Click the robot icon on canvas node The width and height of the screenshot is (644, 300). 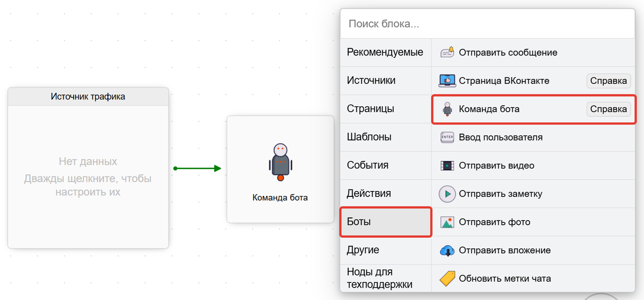280,162
